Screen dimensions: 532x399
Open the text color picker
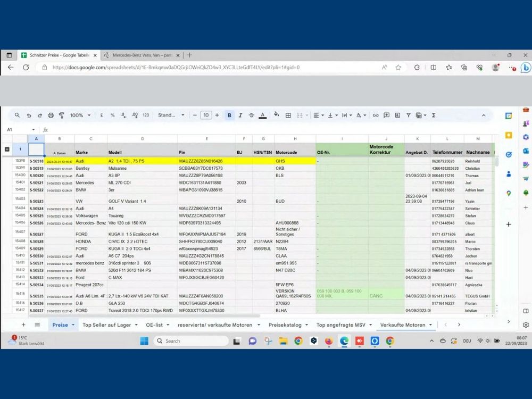tap(262, 115)
